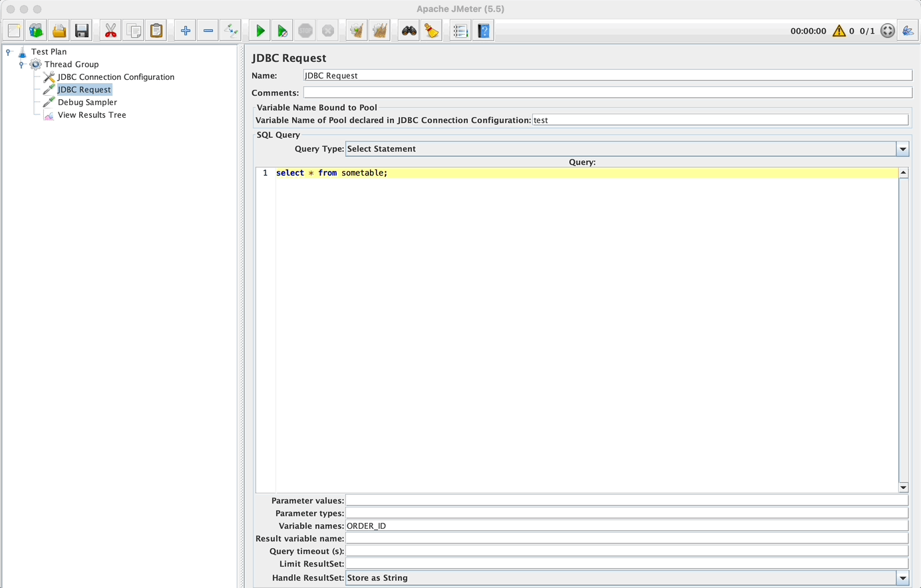Select the View Results Tree listener
This screenshot has height=588, width=921.
click(92, 114)
